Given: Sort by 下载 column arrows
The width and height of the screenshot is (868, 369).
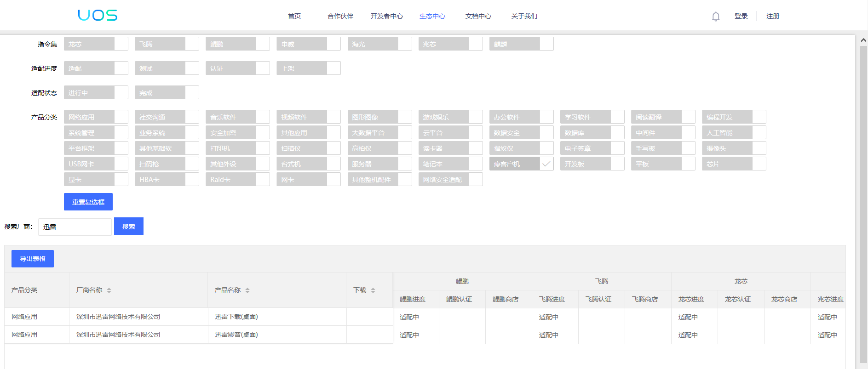Looking at the screenshot, I should 373,290.
